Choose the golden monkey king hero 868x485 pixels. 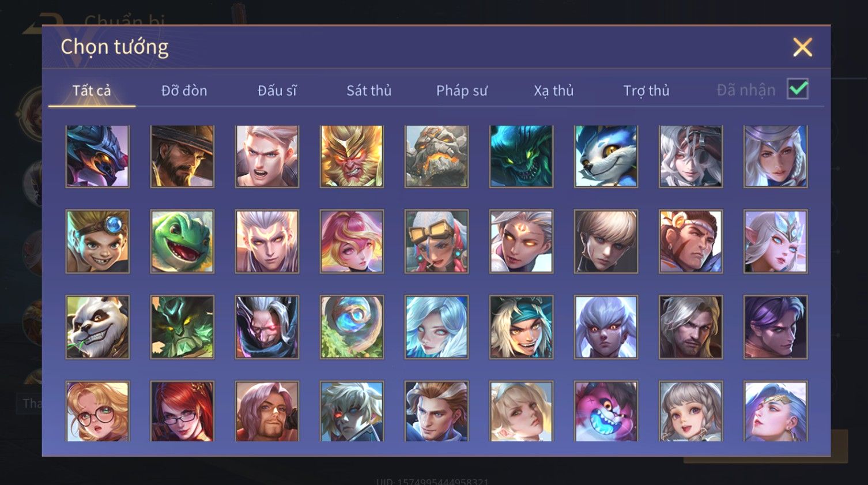tap(352, 156)
